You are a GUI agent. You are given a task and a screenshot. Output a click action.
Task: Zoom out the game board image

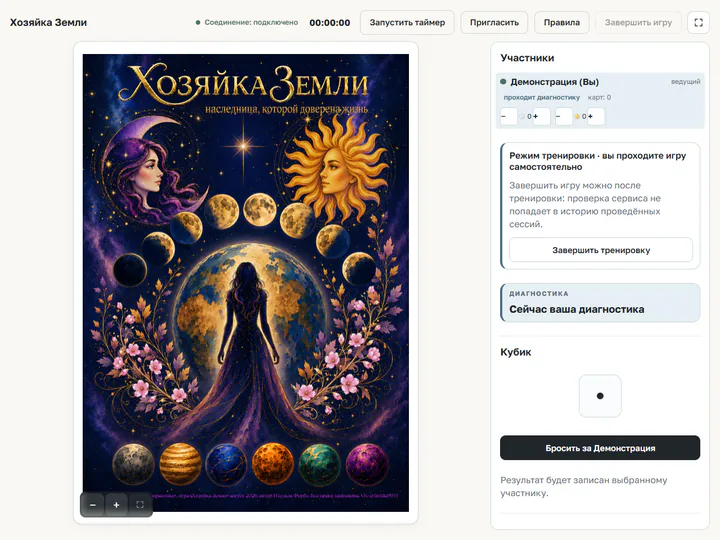(93, 505)
